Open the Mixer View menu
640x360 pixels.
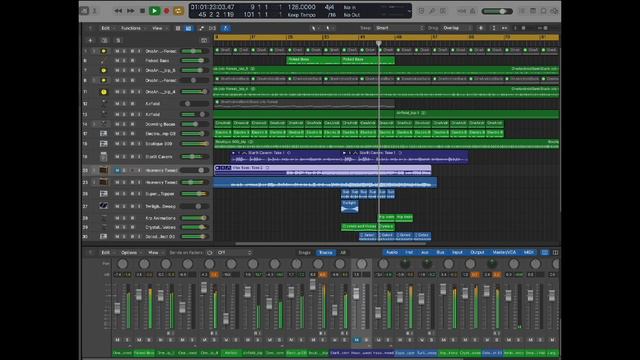click(x=153, y=253)
